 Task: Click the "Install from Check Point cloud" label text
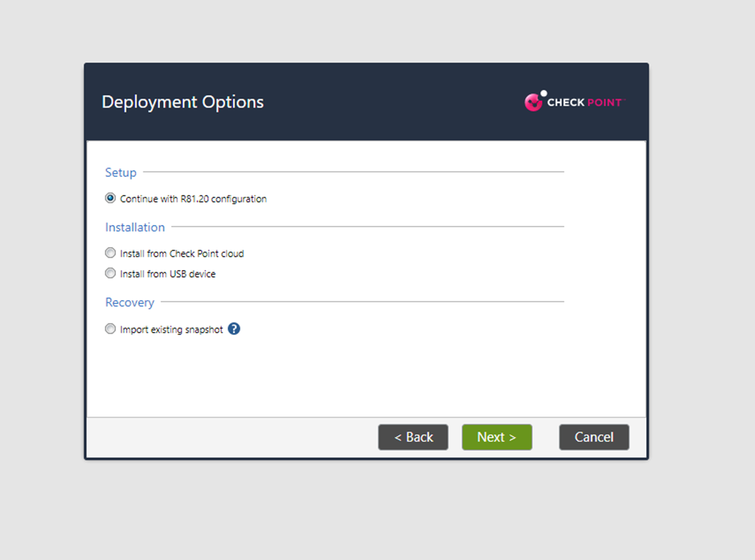[182, 254]
